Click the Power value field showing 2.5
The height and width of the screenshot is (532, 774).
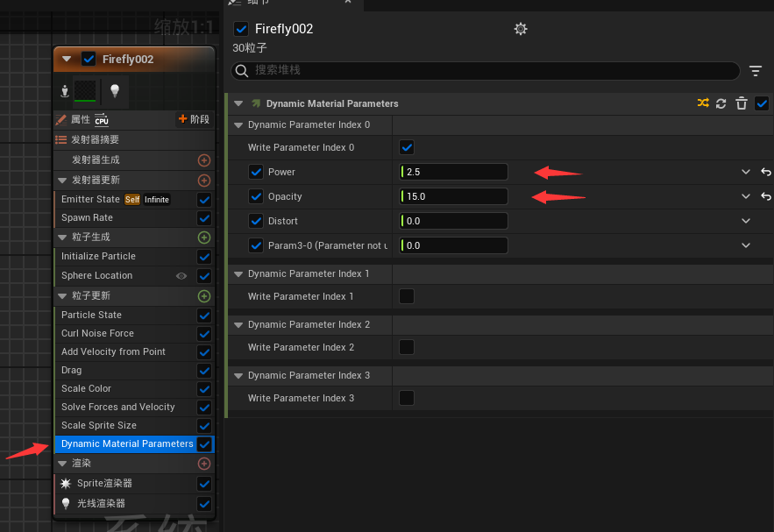click(453, 172)
